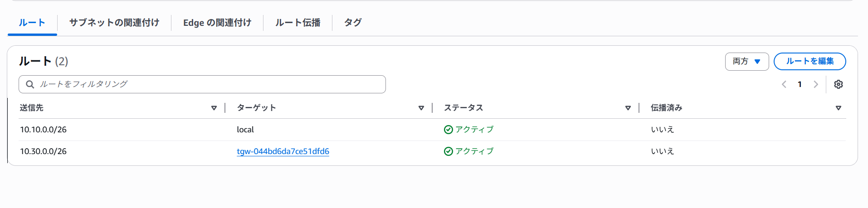Click active status icon for 10.30.0.0/26

coord(448,151)
